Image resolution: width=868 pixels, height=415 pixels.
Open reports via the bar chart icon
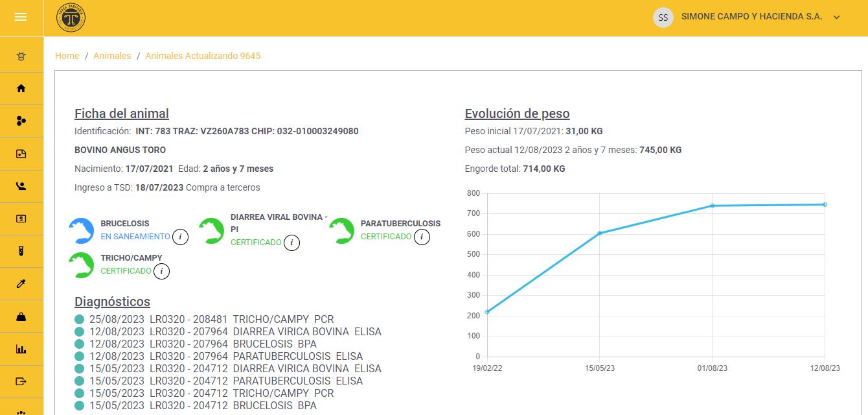(22, 349)
